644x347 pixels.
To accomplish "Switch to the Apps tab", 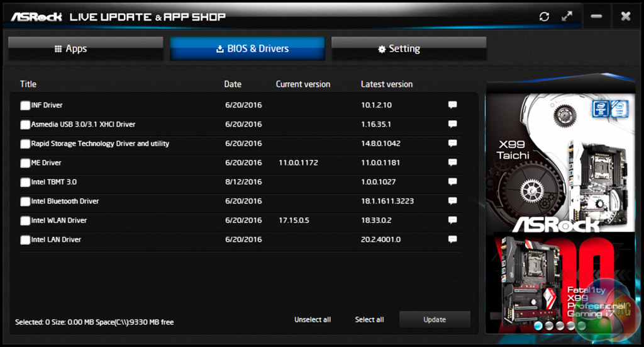I will click(86, 48).
